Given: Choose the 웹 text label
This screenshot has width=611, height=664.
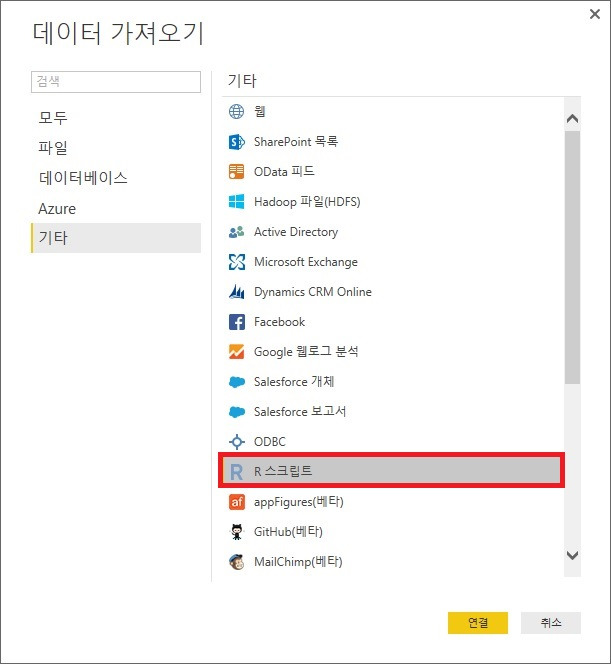Looking at the screenshot, I should coord(260,112).
